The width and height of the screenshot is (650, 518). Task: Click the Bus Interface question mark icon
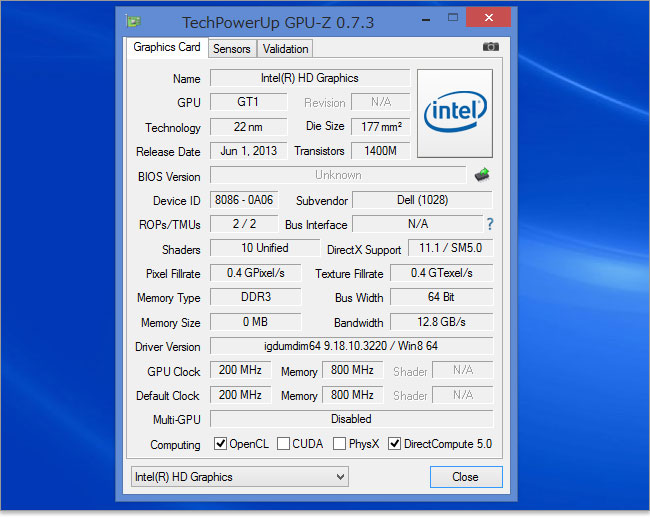coord(490,224)
